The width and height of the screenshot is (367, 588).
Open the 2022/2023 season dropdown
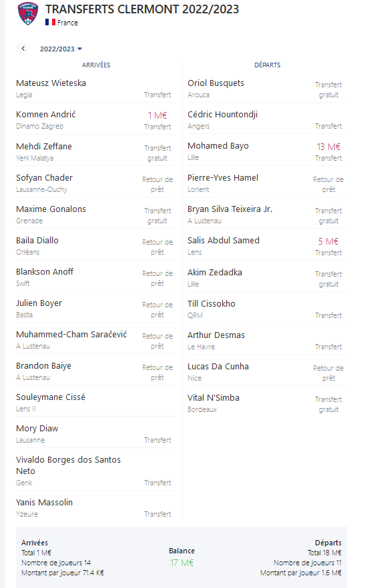click(x=61, y=49)
